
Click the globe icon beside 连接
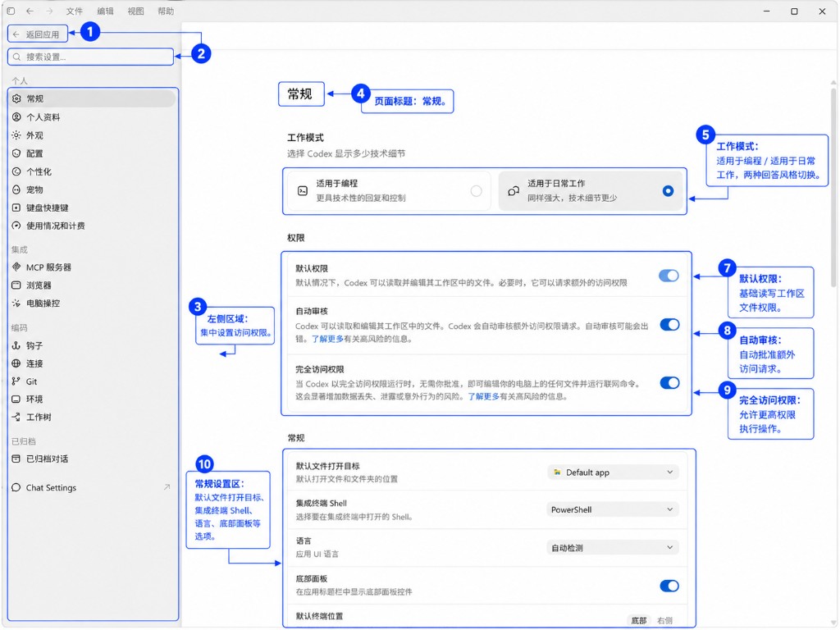(x=16, y=363)
